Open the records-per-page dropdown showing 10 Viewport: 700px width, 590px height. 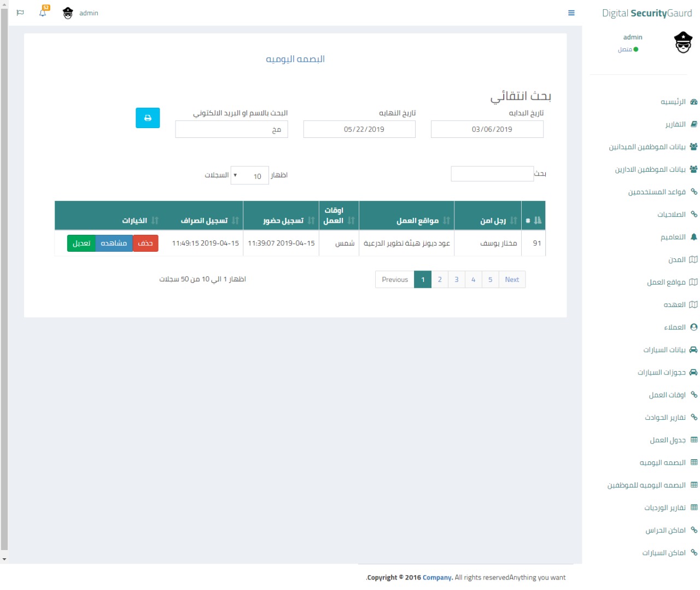point(250,176)
